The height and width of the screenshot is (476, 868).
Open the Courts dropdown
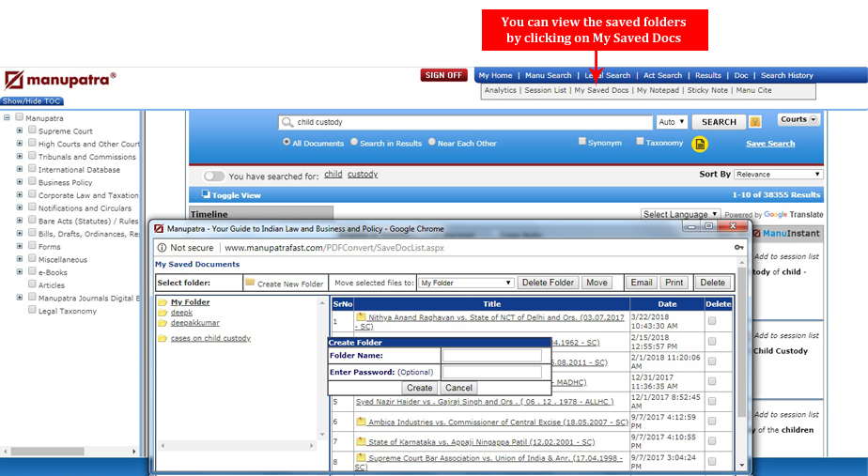click(798, 119)
